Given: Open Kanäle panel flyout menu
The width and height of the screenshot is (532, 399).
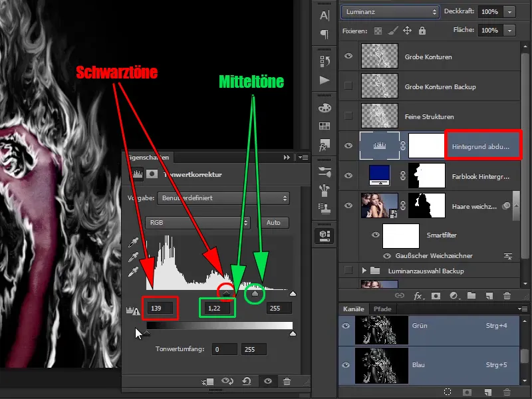Looking at the screenshot, I should click(523, 309).
